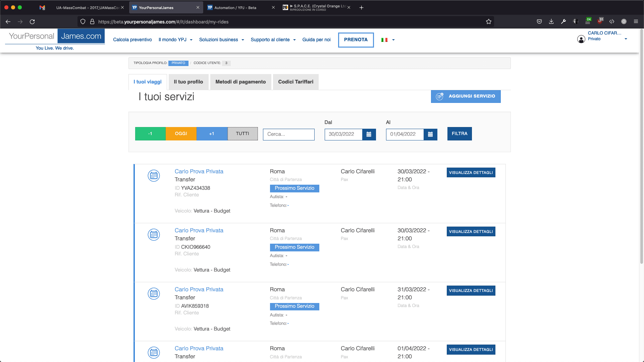Reload the page
The width and height of the screenshot is (644, 362).
[x=32, y=22]
